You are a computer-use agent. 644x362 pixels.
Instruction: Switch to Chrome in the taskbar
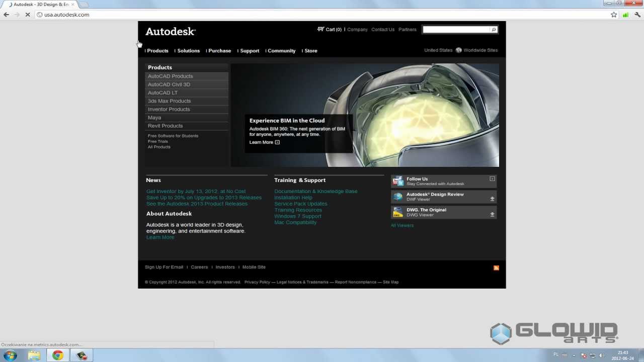click(58, 355)
